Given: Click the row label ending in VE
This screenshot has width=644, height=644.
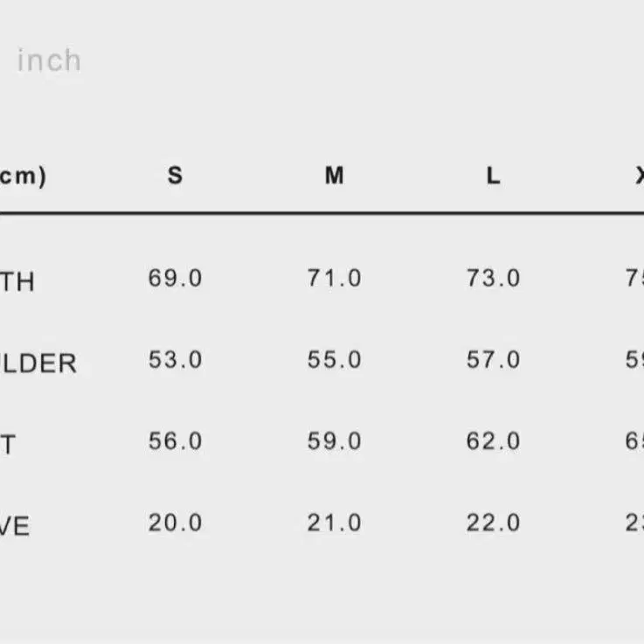Looking at the screenshot, I should (15, 527).
